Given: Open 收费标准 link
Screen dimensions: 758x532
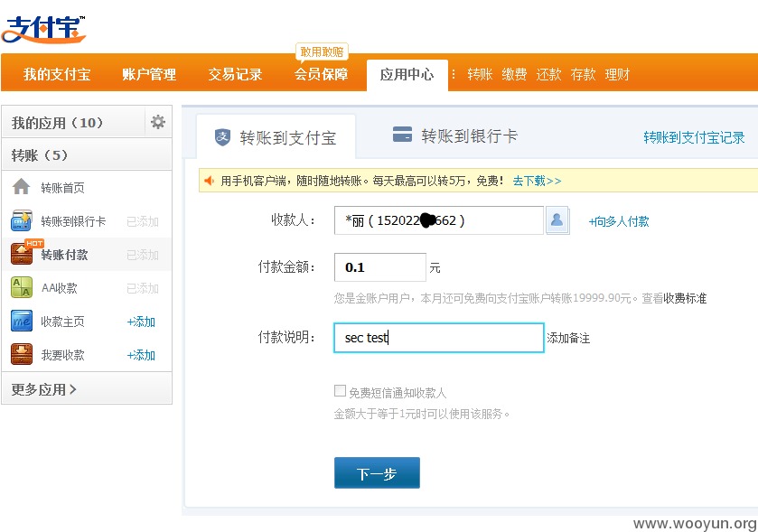Looking at the screenshot, I should click(685, 298).
